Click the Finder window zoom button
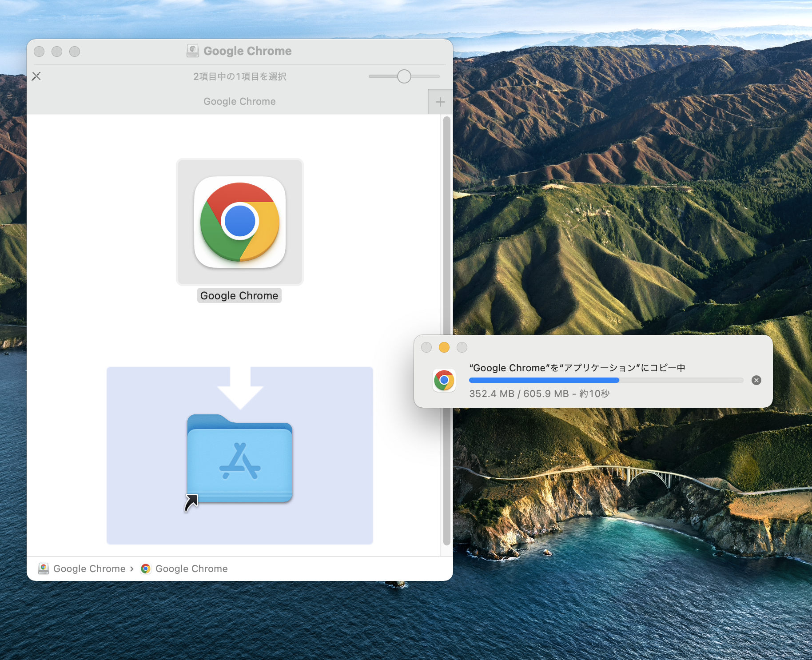 [75, 52]
